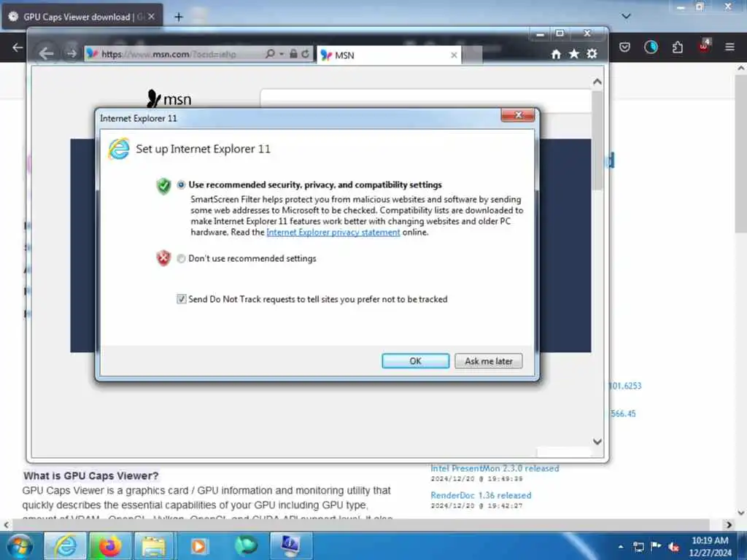
Task: Choose the Ask me later button
Action: coord(488,361)
